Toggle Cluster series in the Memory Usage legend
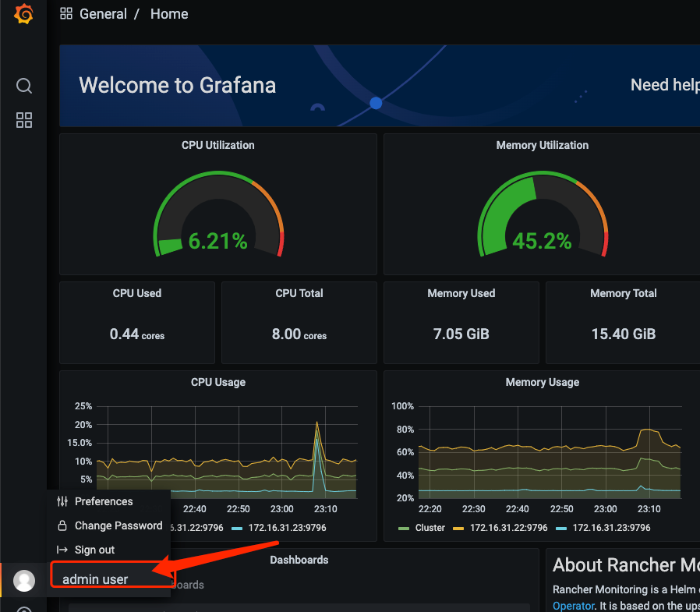Viewport: 700px width, 612px height. pyautogui.click(x=429, y=528)
